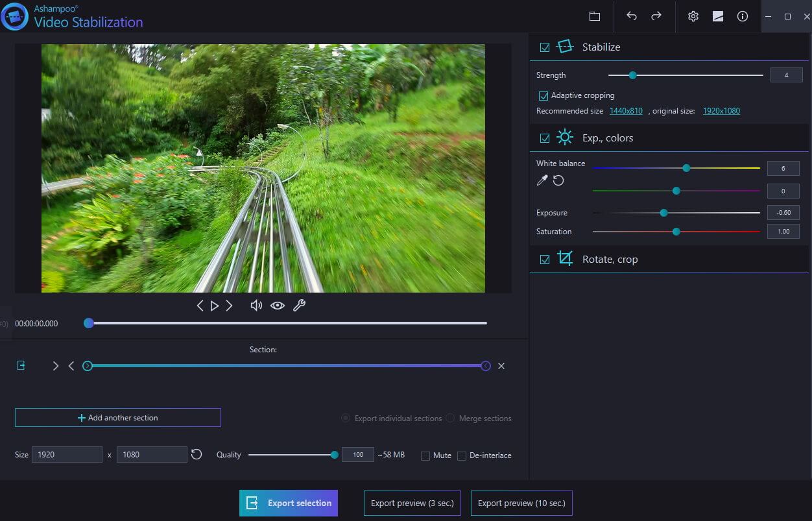Image resolution: width=812 pixels, height=521 pixels.
Task: Click the speaker volume icon below the preview
Action: tap(256, 305)
